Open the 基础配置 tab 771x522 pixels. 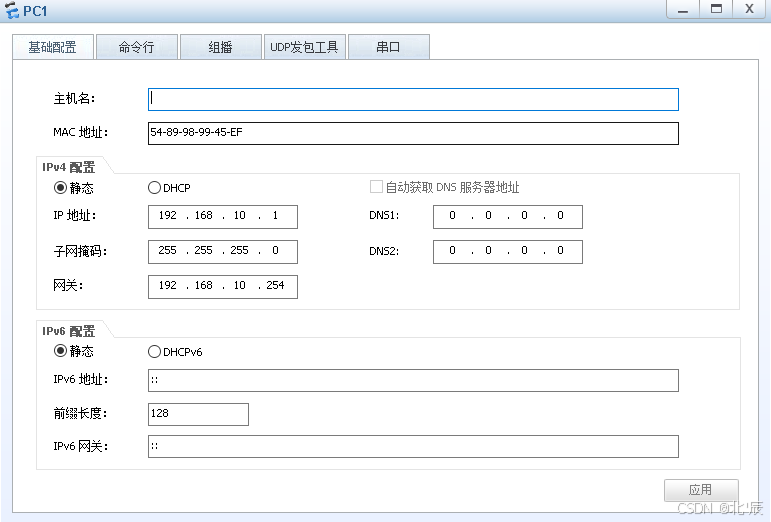[53, 47]
